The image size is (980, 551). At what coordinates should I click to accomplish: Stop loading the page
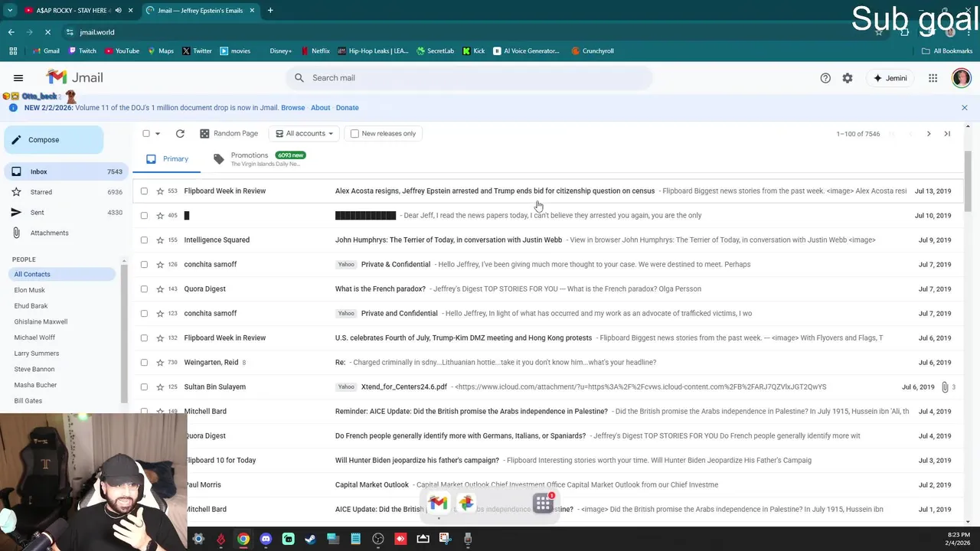coord(47,32)
